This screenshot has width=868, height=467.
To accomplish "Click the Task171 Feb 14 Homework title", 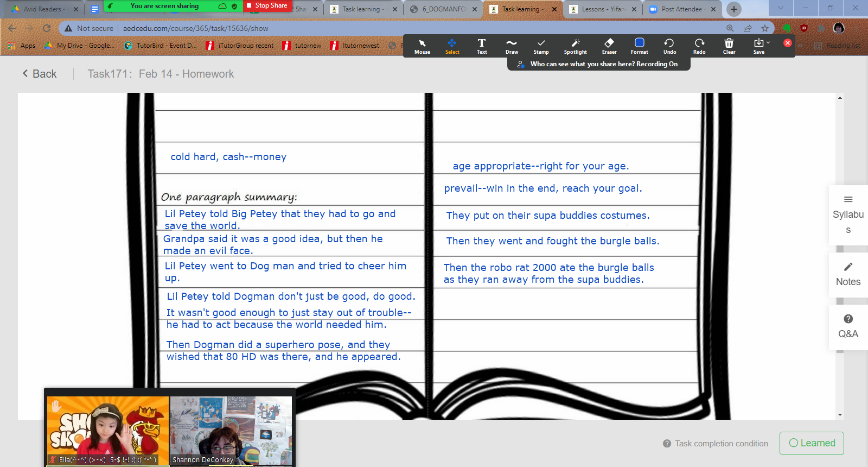I will [x=161, y=74].
